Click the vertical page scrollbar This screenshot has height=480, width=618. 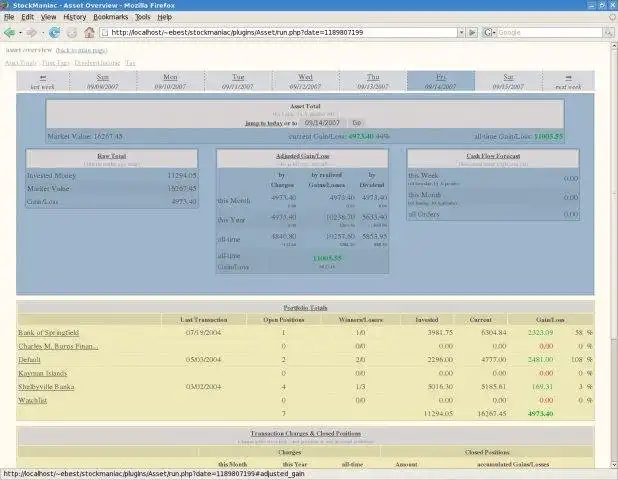614,195
